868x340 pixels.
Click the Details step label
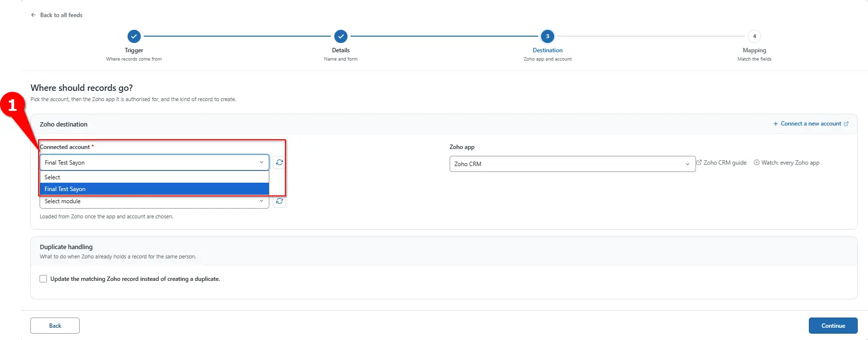(x=341, y=50)
